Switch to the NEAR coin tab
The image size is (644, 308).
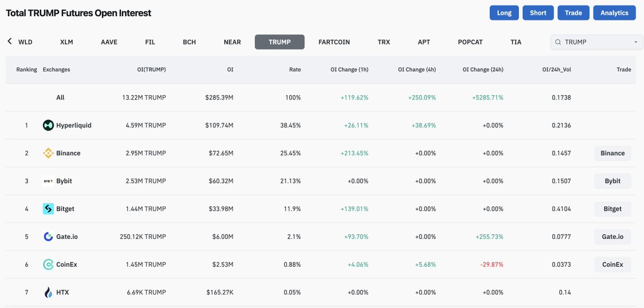pyautogui.click(x=232, y=42)
